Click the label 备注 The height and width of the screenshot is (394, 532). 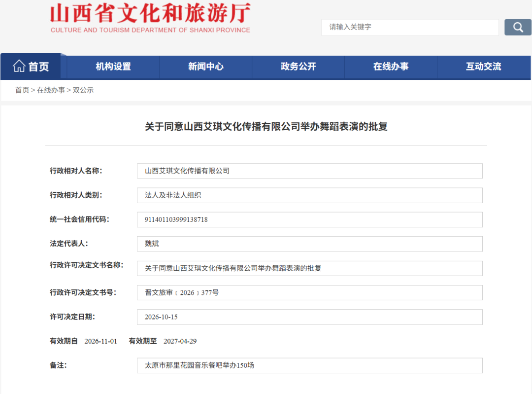(x=58, y=365)
